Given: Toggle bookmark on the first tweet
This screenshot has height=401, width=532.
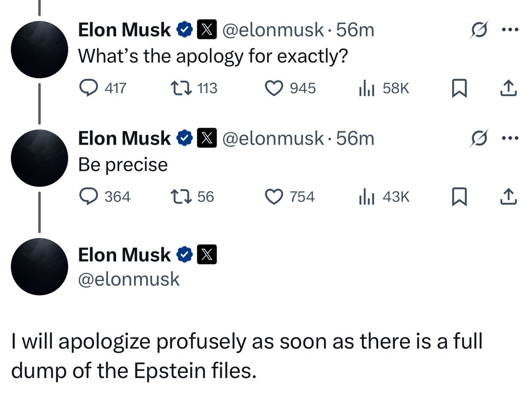Looking at the screenshot, I should (x=460, y=88).
